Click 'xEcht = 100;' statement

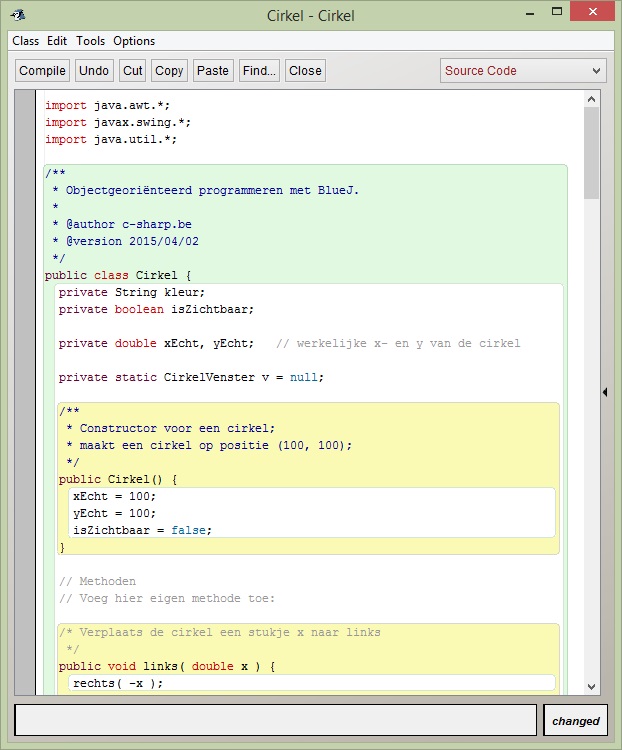114,496
